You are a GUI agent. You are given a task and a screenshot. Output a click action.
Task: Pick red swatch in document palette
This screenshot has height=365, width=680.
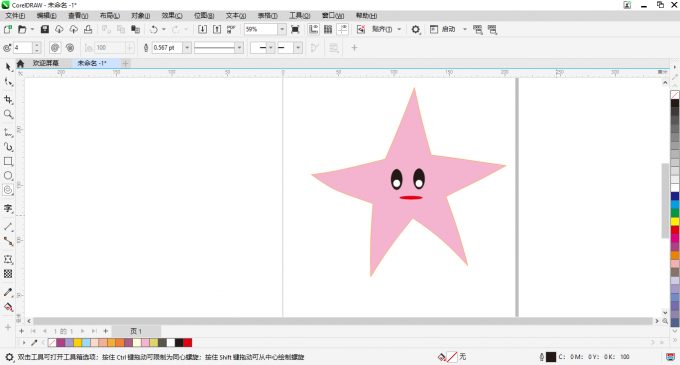[x=187, y=343]
